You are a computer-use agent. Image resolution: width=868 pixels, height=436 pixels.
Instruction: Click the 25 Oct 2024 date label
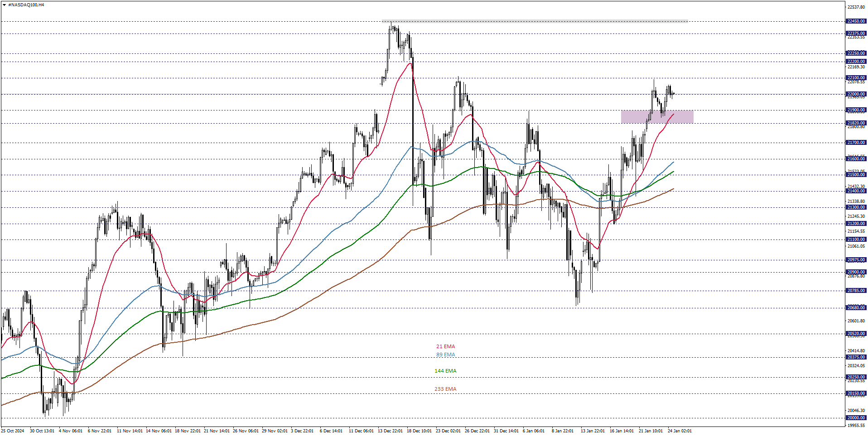click(13, 431)
